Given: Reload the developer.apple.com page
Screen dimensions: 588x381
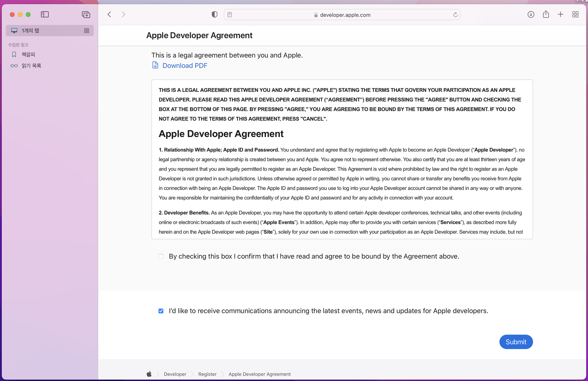Looking at the screenshot, I should coord(455,15).
